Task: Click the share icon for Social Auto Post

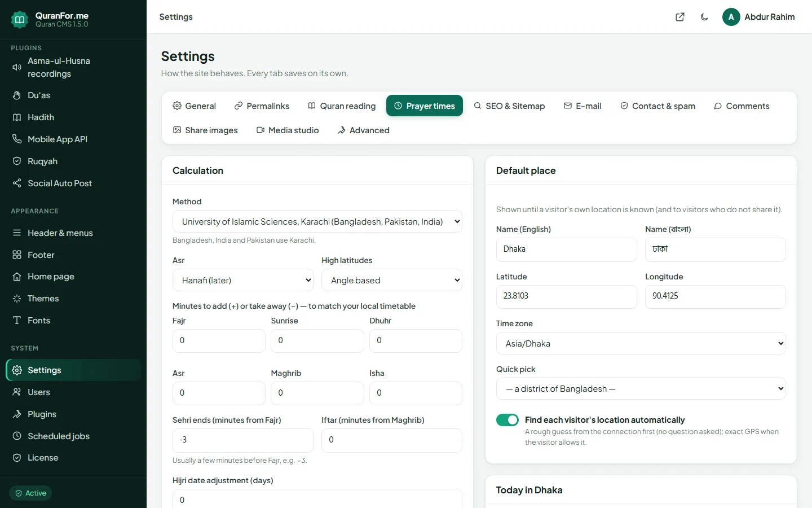Action: (17, 183)
